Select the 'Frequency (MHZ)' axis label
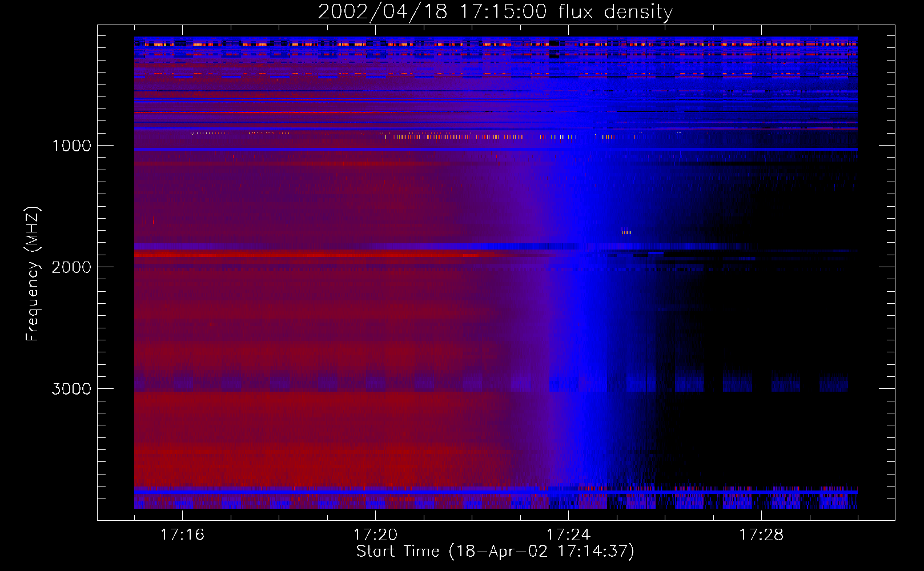924x571 pixels. click(x=33, y=274)
